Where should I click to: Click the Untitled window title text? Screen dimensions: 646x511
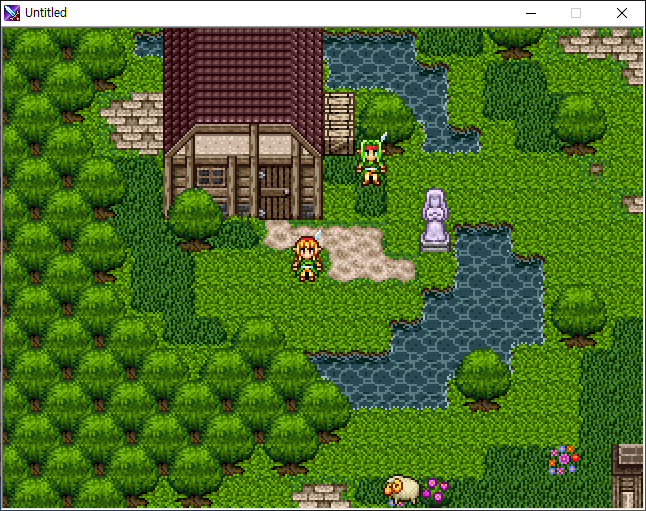coord(46,13)
